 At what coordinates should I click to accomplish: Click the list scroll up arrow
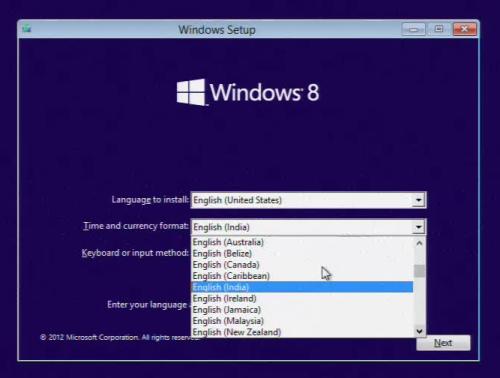pyautogui.click(x=420, y=243)
